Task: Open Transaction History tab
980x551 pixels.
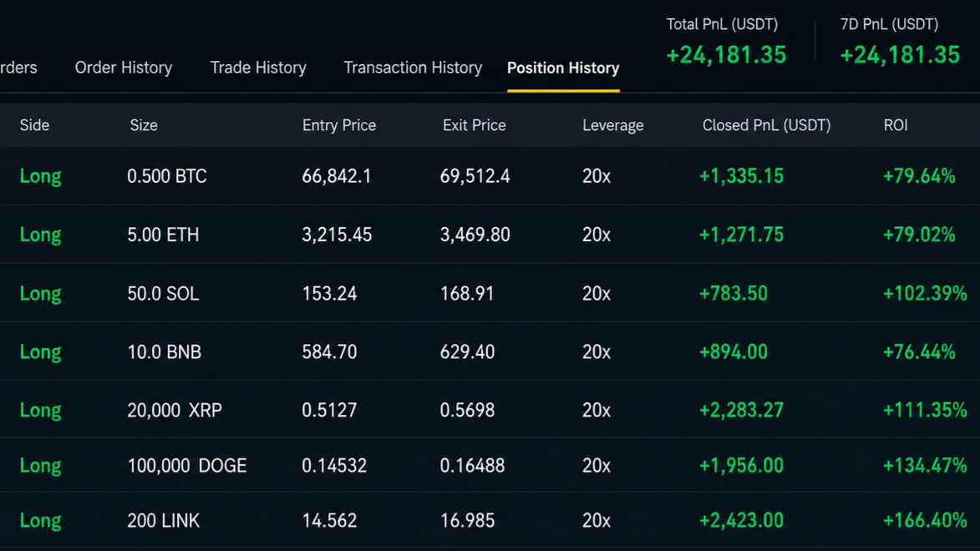Action: point(413,68)
